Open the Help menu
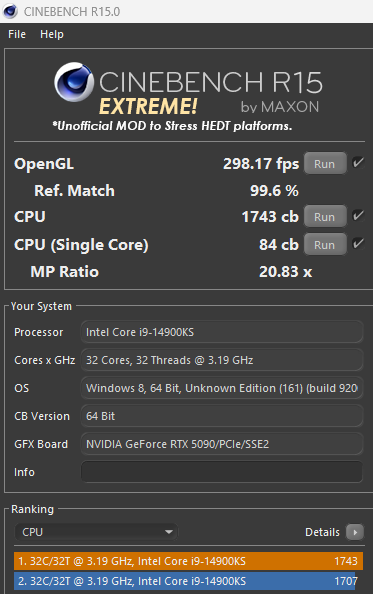The width and height of the screenshot is (373, 594). pyautogui.click(x=52, y=34)
